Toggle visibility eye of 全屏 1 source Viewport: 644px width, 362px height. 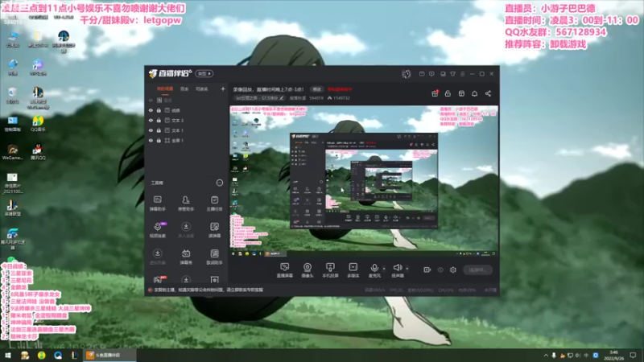click(151, 140)
